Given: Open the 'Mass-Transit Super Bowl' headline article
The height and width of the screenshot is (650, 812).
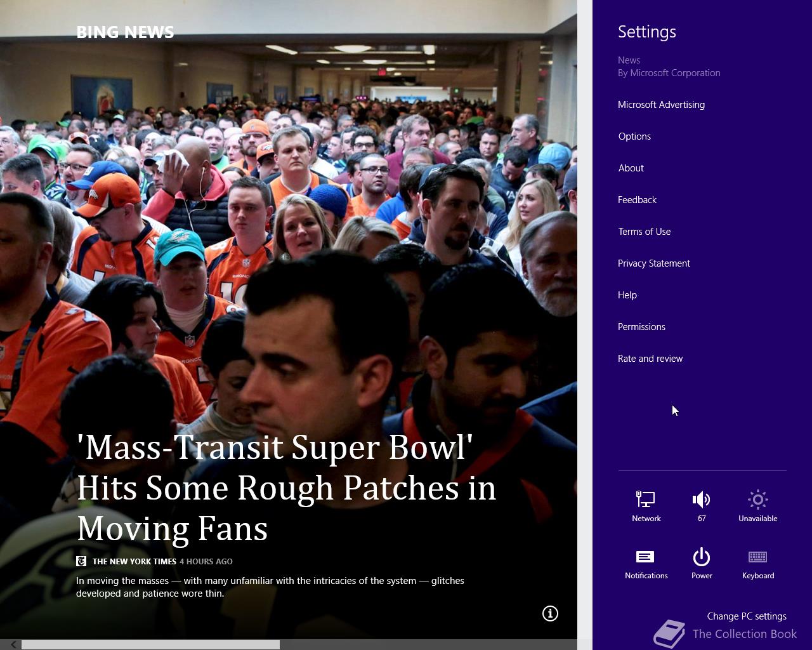Looking at the screenshot, I should [286, 487].
